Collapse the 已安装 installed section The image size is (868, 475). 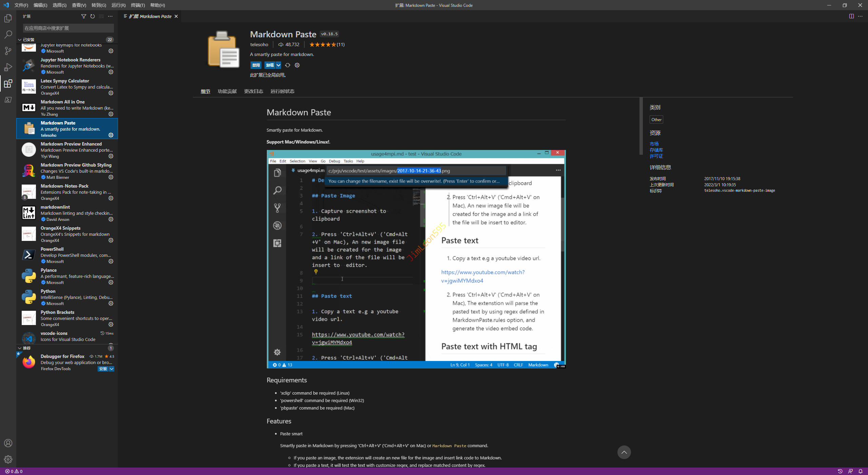(x=20, y=40)
